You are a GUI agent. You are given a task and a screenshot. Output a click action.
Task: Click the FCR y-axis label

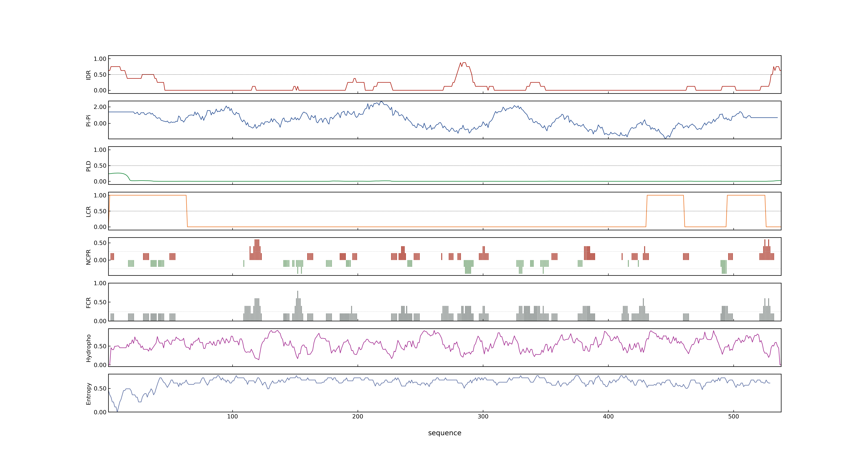[89, 302]
